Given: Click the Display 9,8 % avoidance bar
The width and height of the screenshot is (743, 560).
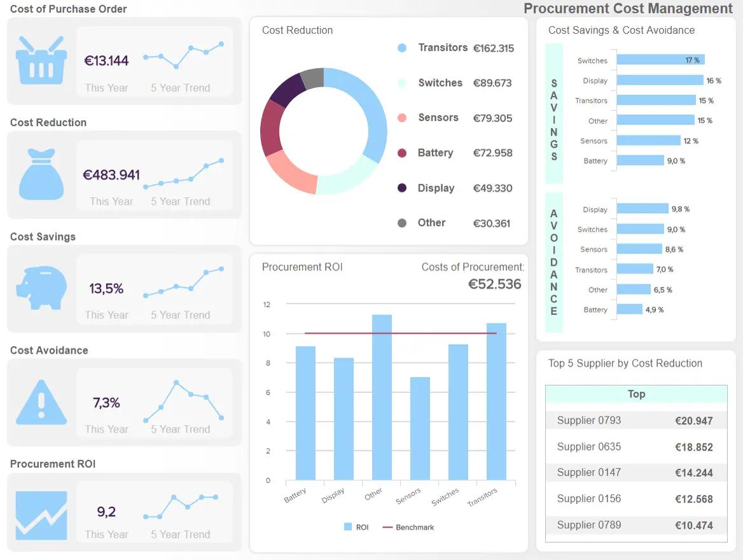Looking at the screenshot, I should pyautogui.click(x=642, y=209).
